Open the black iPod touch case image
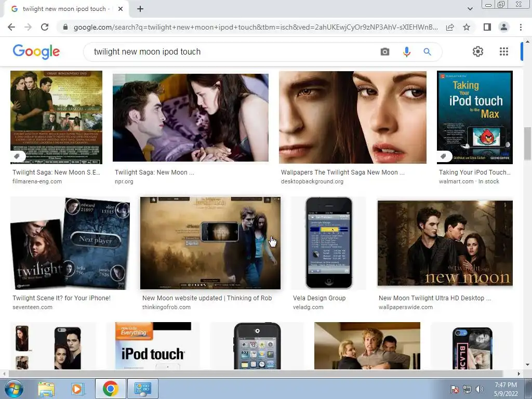Viewport: 532px width, 399px height. point(257,345)
